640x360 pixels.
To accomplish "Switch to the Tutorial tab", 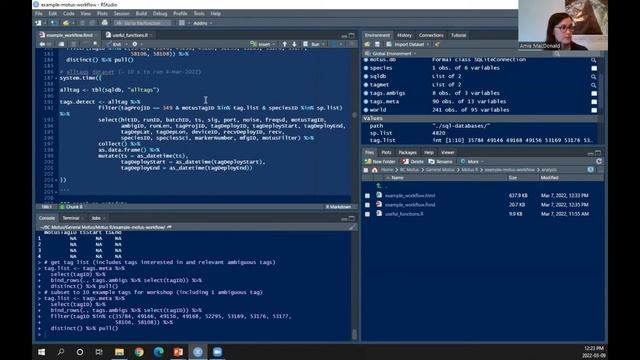I will point(458,35).
